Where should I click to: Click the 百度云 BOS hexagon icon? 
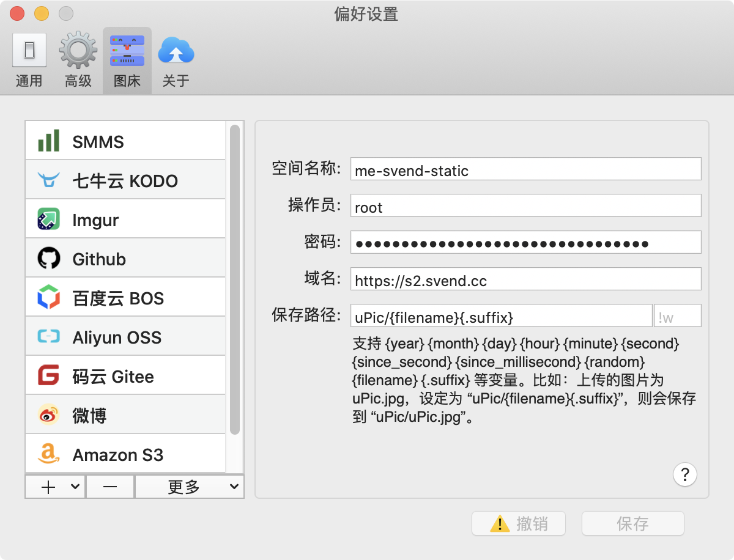[x=49, y=298]
